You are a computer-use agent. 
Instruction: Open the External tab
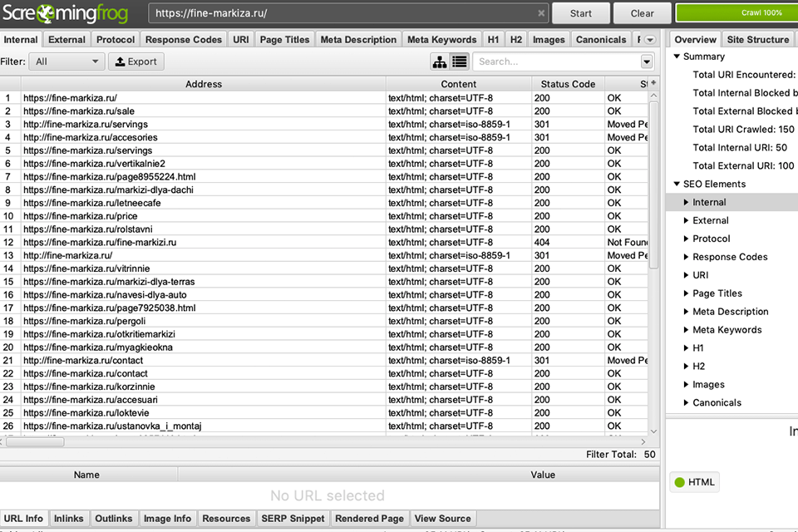[x=66, y=40]
